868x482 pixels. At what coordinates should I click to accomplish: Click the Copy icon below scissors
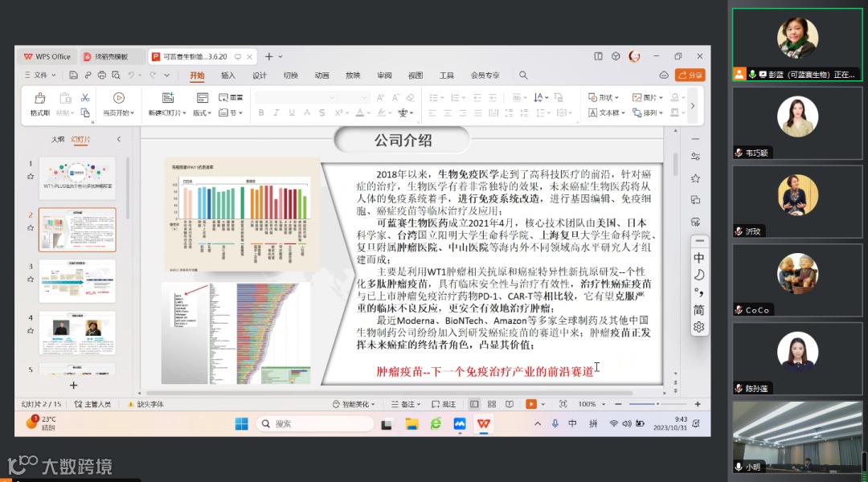tap(85, 113)
